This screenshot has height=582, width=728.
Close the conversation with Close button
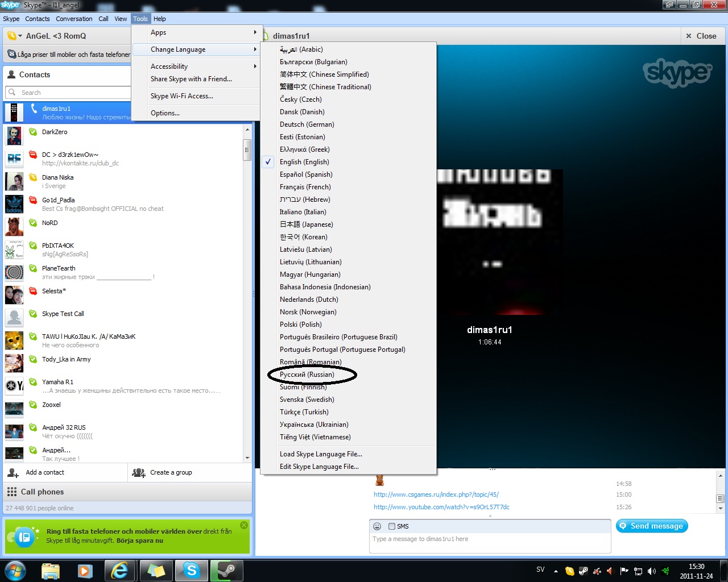[701, 36]
